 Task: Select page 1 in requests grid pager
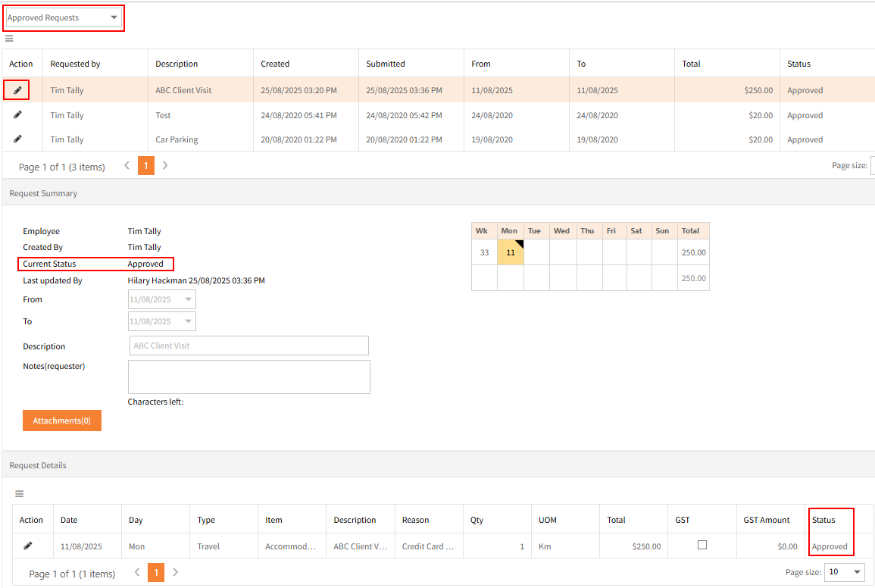point(145,165)
